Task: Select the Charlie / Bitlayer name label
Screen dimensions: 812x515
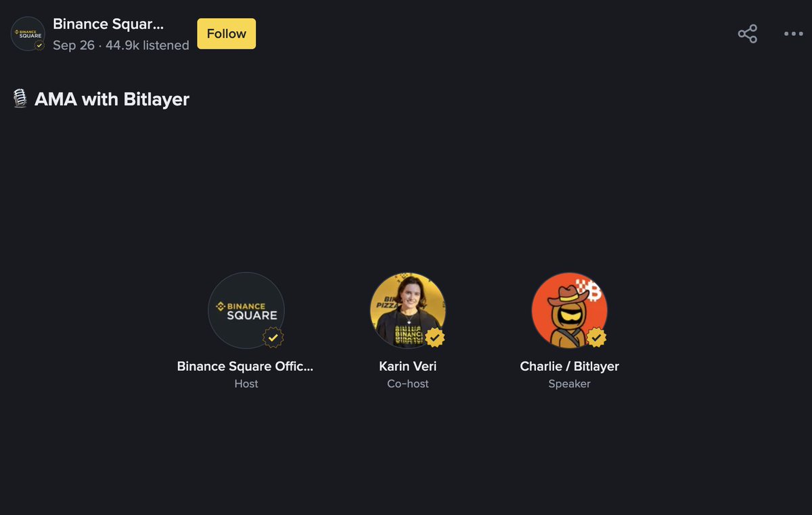Action: [570, 366]
